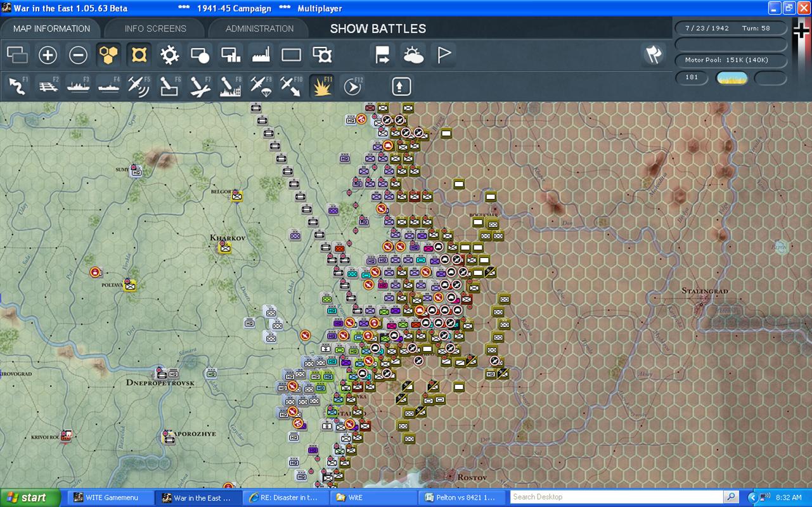
Task: Select F3 naval transport ship mode
Action: click(x=78, y=86)
